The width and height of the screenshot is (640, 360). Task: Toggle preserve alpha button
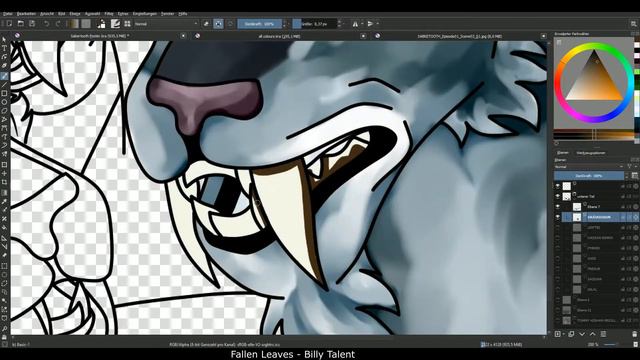(218, 24)
